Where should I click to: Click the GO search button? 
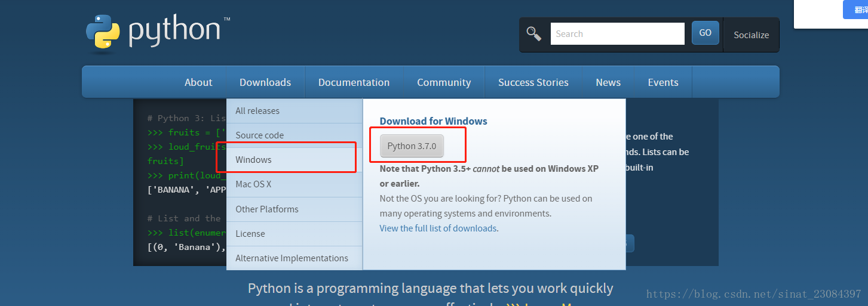[x=705, y=33]
